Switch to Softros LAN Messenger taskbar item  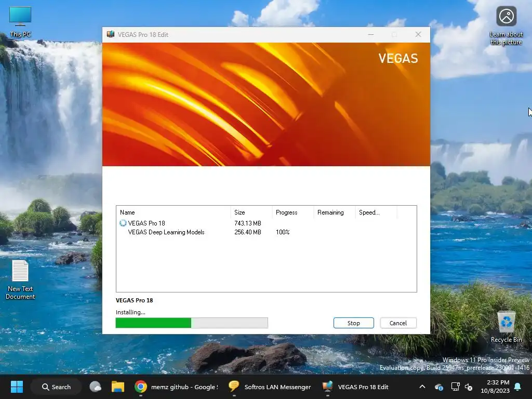pyautogui.click(x=270, y=387)
